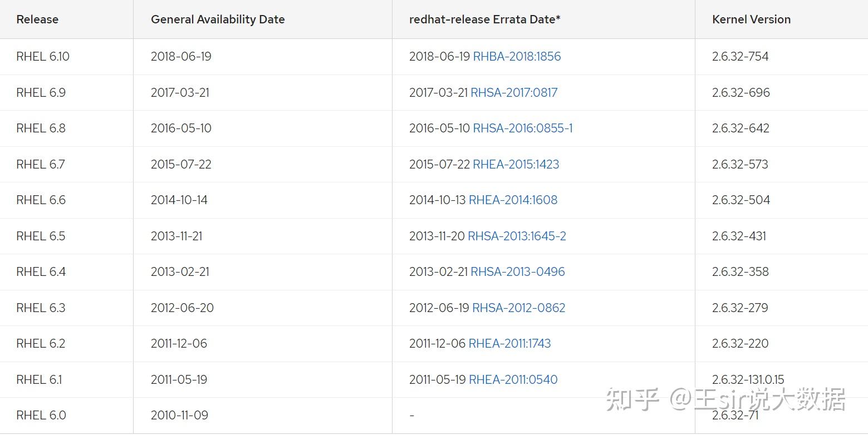Open the RHEA-2011:0540 link
The image size is (868, 435).
513,379
